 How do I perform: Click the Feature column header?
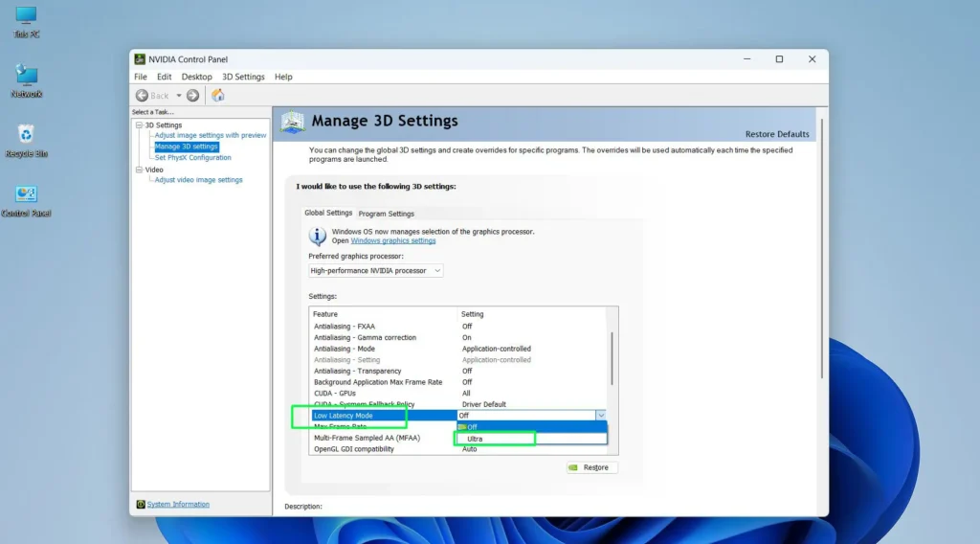pyautogui.click(x=383, y=314)
